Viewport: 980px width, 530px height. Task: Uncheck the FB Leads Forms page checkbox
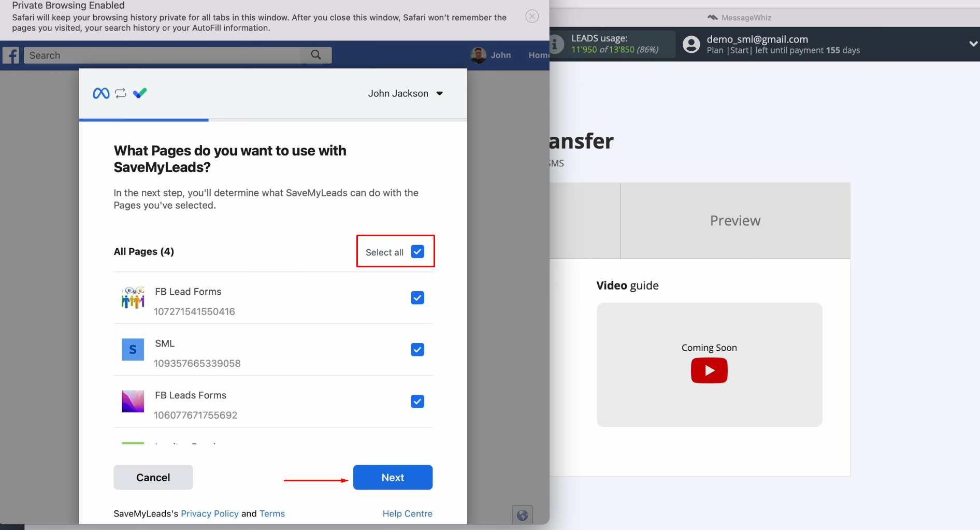point(417,402)
